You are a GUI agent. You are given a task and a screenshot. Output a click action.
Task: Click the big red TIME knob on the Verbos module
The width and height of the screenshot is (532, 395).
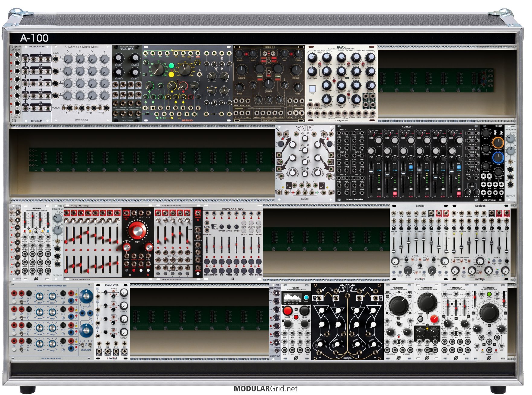tap(137, 230)
